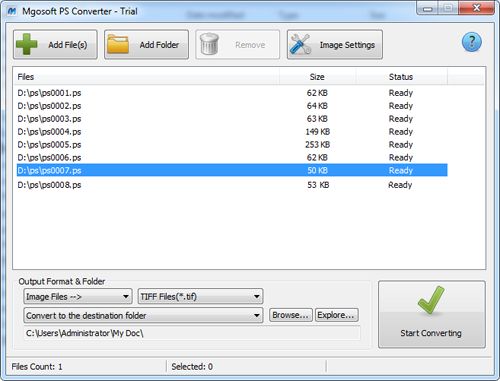This screenshot has height=381, width=500.
Task: Select file D:\ps\ps0001.ps in list
Action: [x=232, y=93]
